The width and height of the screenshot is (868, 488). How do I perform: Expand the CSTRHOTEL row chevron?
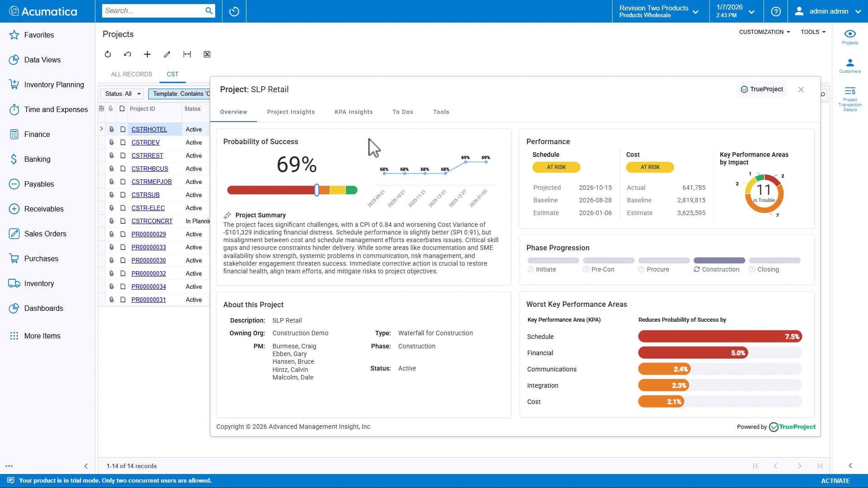pyautogui.click(x=101, y=129)
